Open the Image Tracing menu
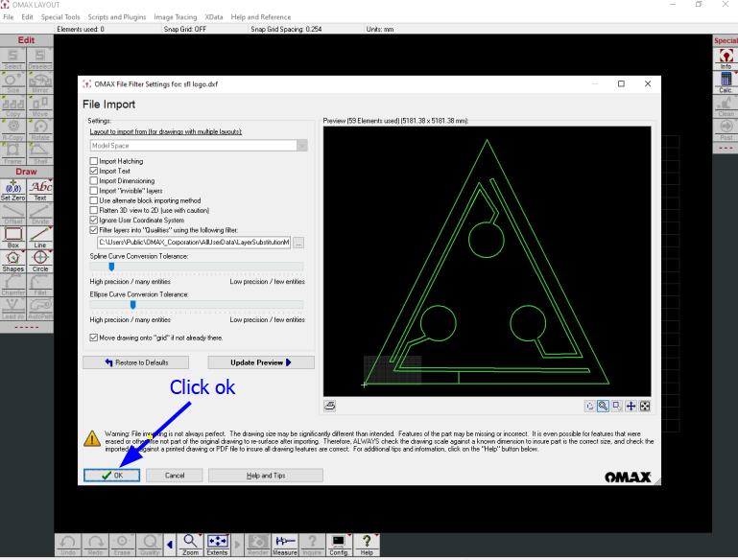 (x=175, y=17)
